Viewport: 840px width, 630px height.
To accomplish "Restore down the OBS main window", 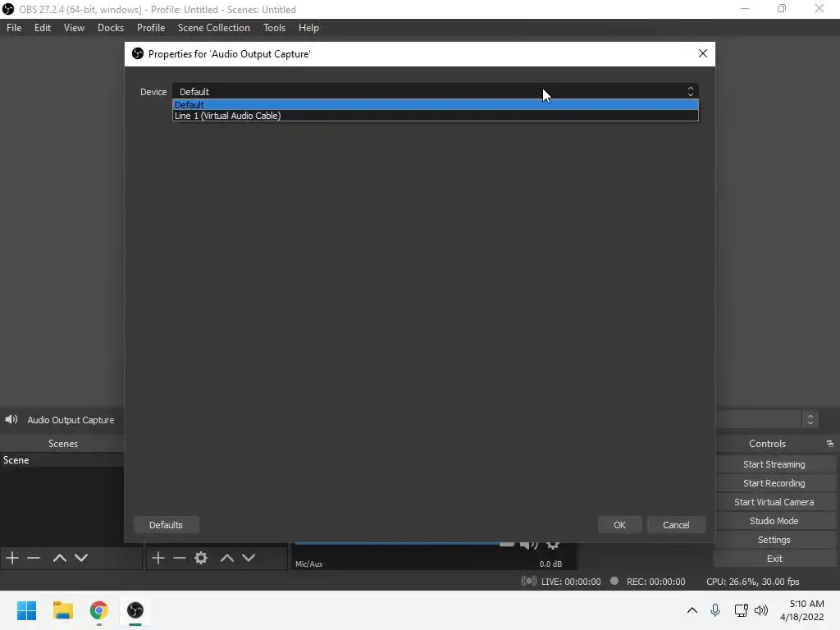I will [x=782, y=8].
